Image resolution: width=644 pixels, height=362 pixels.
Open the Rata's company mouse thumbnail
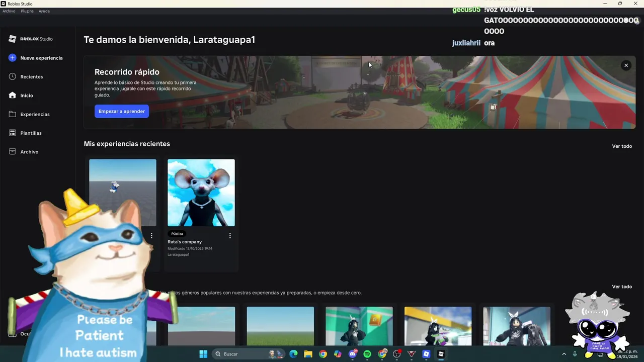click(201, 193)
